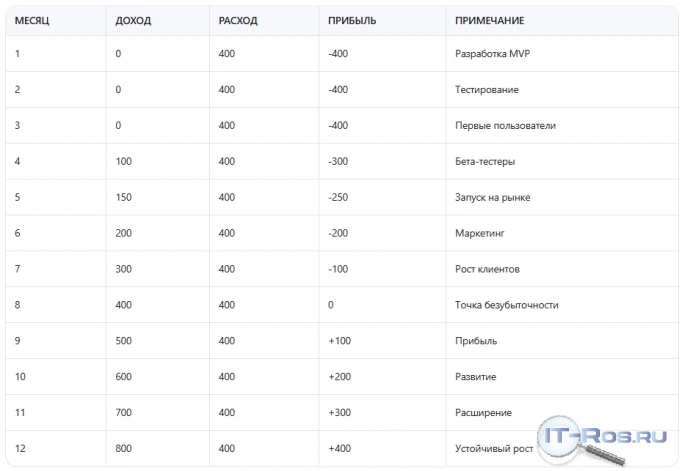Click the Рост клиентов cell
The image size is (690, 471).
pos(487,269)
